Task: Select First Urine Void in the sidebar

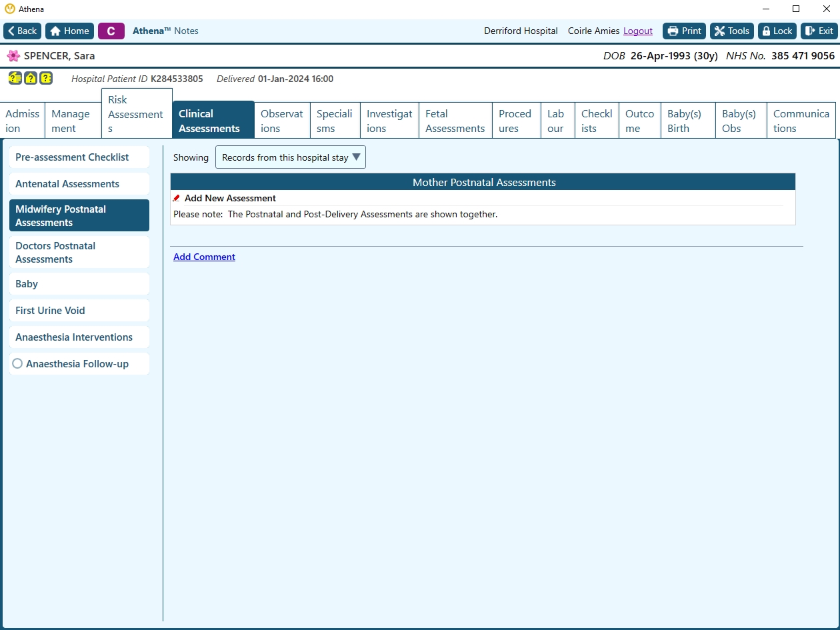Action: [x=79, y=311]
